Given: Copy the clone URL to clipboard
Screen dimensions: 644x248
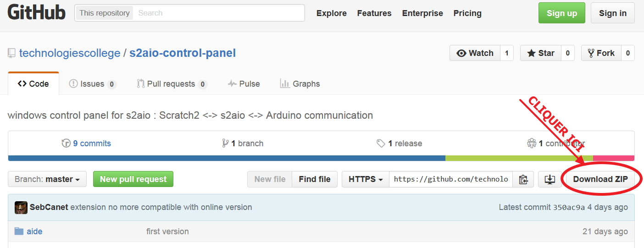Looking at the screenshot, I should [523, 179].
